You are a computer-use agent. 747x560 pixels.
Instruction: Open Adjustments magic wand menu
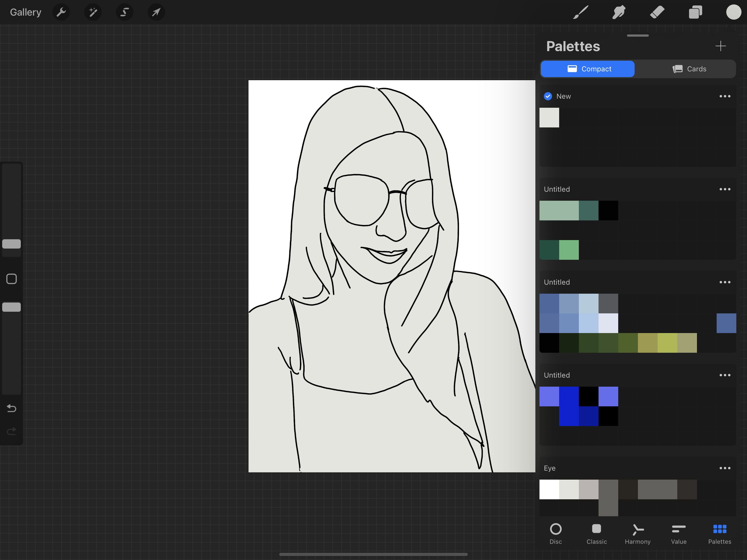coord(93,13)
